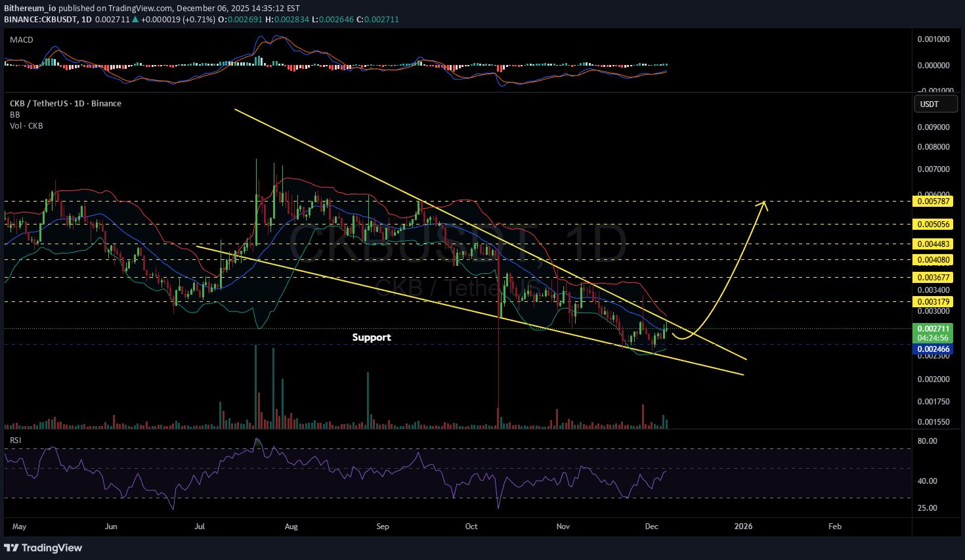Toggle the BB indicator label

[x=15, y=115]
